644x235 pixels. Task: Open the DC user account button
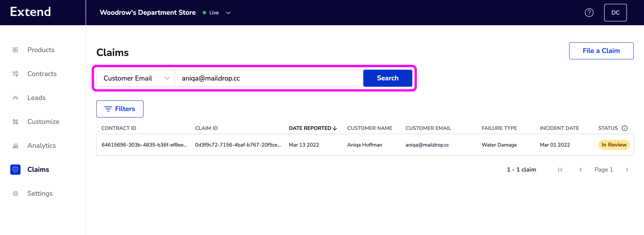(x=615, y=12)
